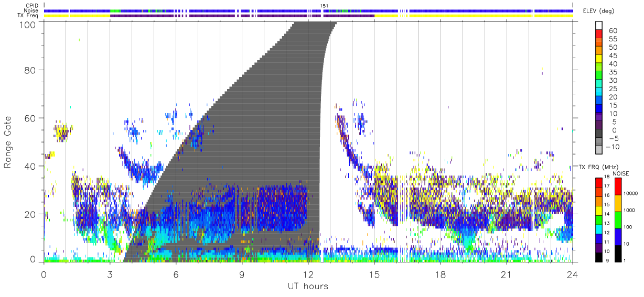644x297 pixels.
Task: Pick the blue 10–100 NOISE swatch
Action: [x=617, y=236]
